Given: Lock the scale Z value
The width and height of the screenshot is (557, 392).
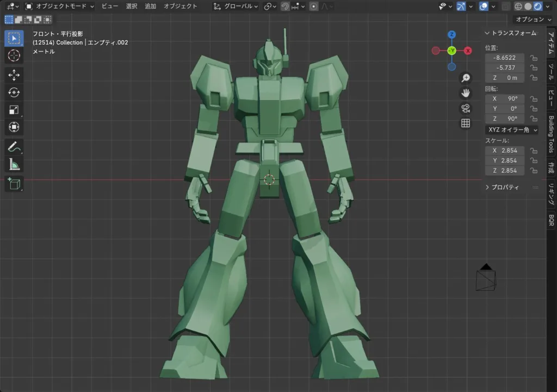Looking at the screenshot, I should tap(534, 171).
